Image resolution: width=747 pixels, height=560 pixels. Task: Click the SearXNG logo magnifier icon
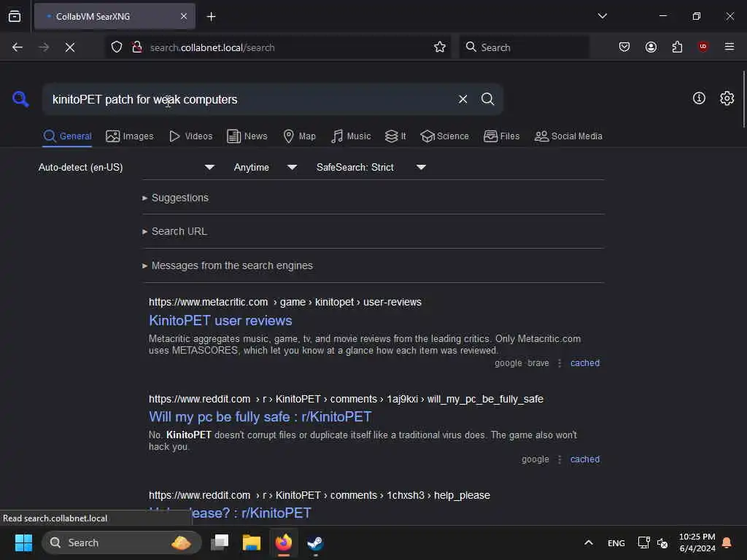20,99
